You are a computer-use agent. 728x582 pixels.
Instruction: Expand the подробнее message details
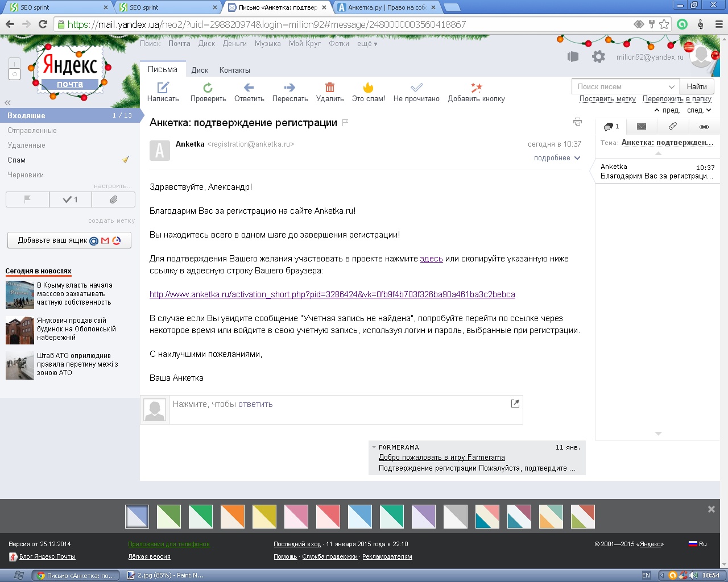pyautogui.click(x=557, y=158)
